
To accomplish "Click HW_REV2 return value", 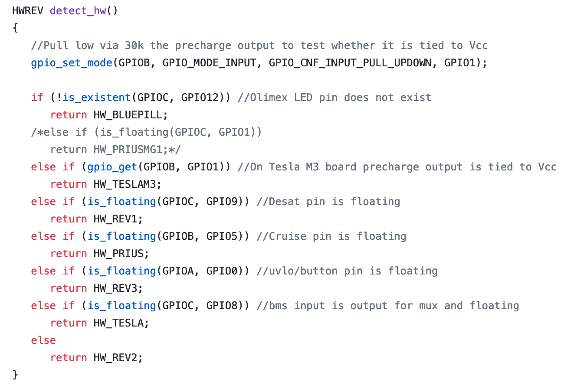I will [117, 358].
